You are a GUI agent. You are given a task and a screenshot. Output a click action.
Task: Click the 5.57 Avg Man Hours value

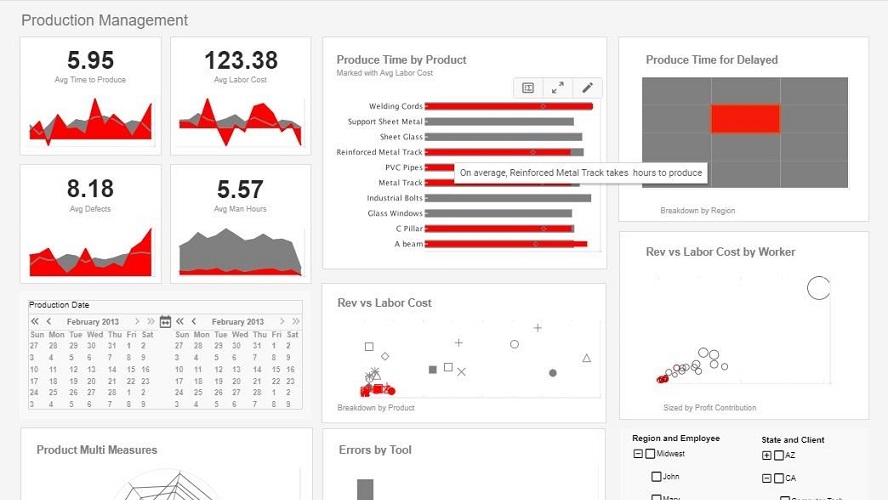[240, 189]
